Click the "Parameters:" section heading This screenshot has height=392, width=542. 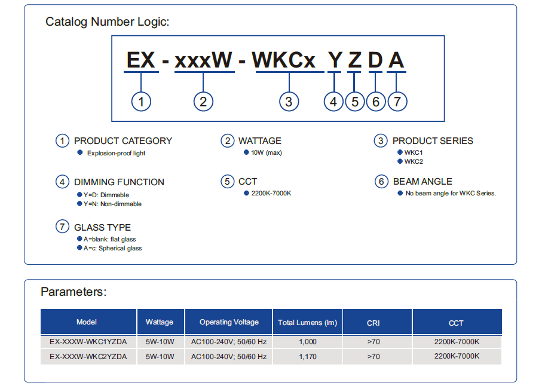tap(74, 292)
